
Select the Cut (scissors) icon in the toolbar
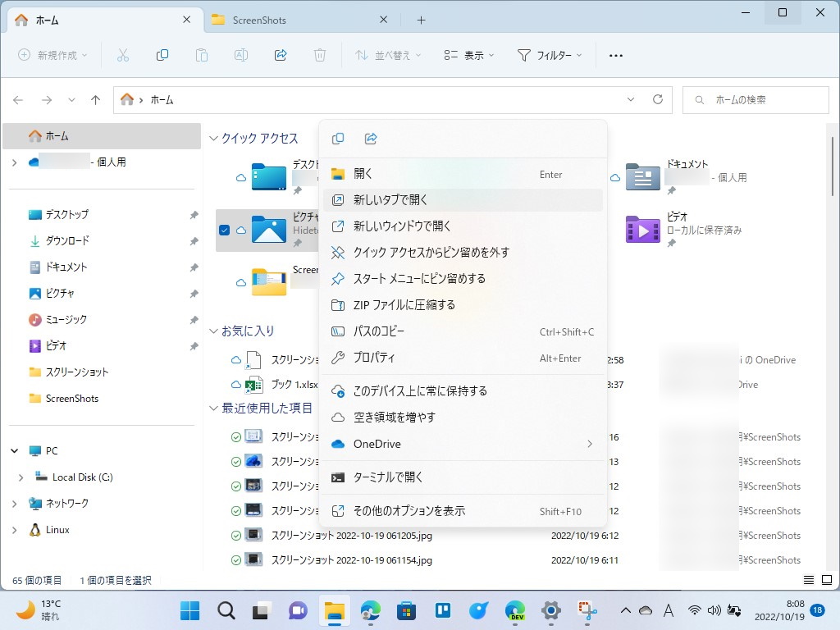[125, 55]
